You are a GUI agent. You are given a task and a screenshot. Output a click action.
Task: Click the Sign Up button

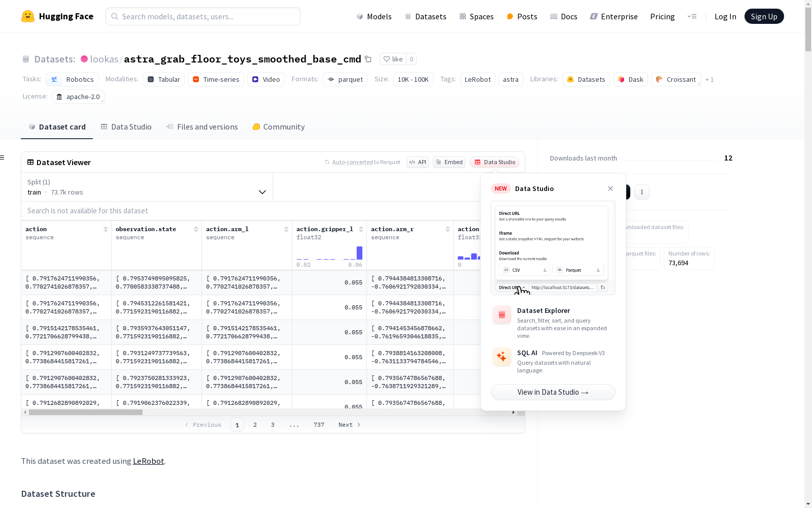coord(764,16)
